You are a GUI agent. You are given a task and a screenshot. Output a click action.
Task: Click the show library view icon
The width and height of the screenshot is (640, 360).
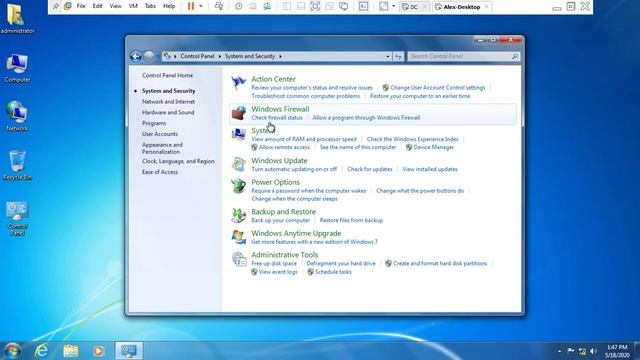pyautogui.click(x=287, y=6)
